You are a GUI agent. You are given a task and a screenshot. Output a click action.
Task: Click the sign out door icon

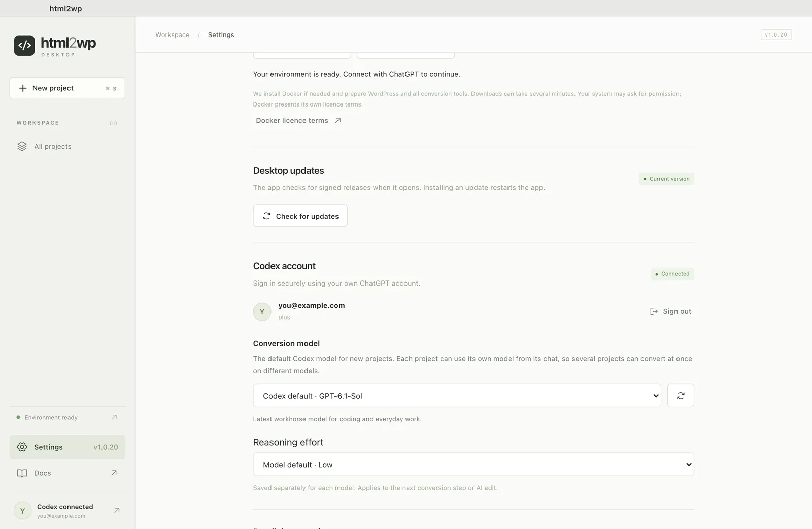click(654, 311)
